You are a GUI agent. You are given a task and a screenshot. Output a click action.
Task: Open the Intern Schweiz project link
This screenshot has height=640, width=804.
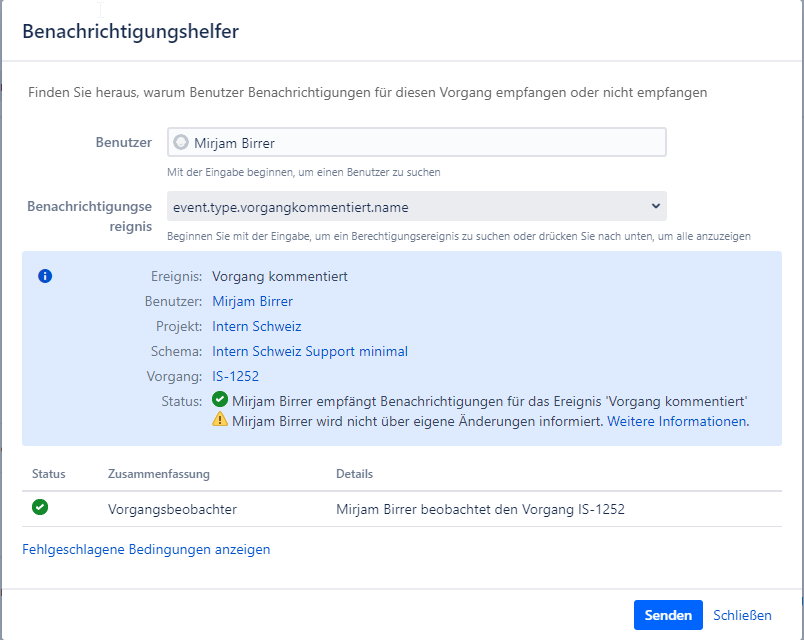[256, 327]
